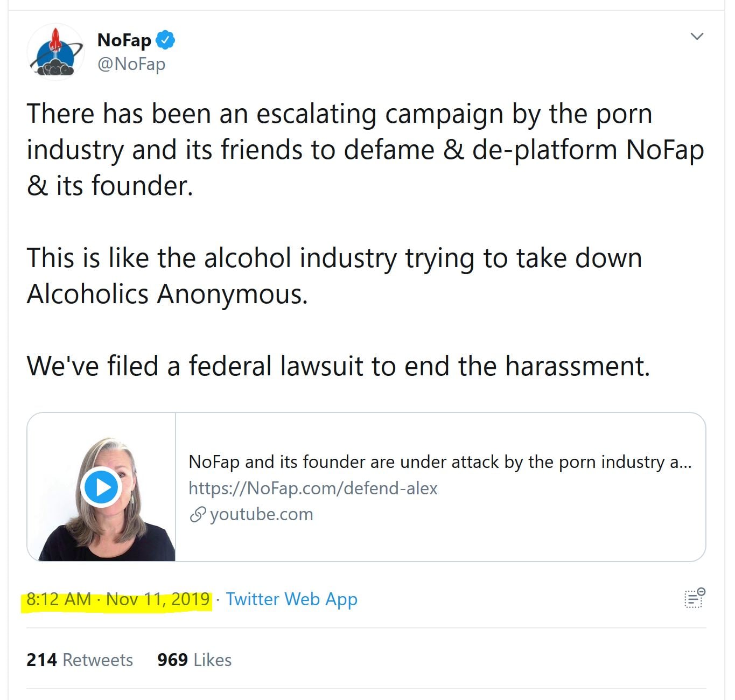Click the NoFap rocket profile avatar

[x=55, y=52]
